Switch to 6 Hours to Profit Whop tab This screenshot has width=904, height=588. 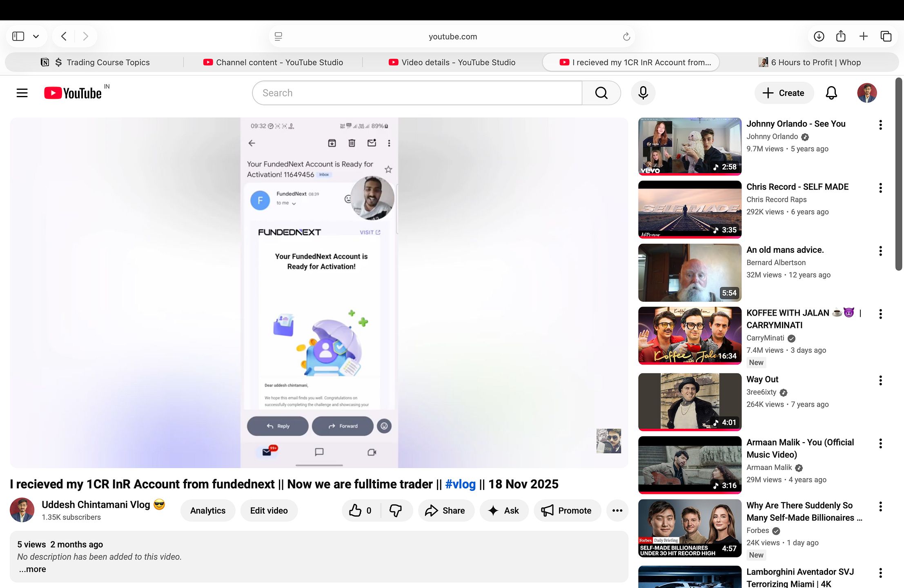pos(810,62)
